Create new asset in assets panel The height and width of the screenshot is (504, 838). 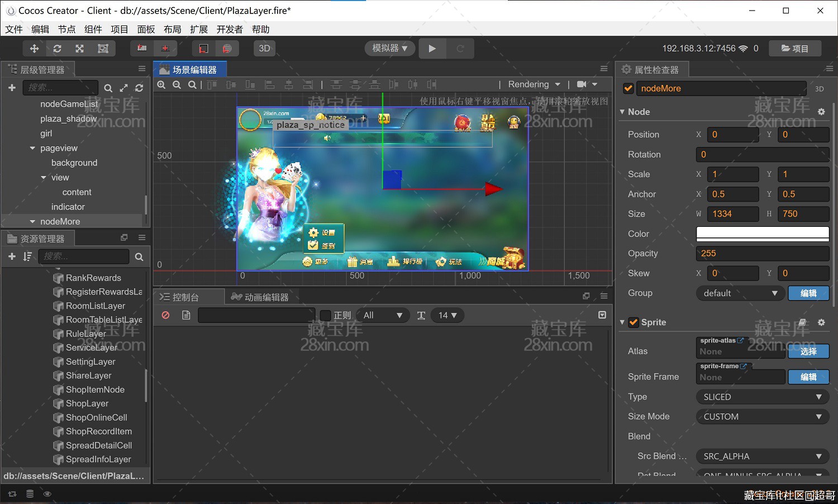(x=12, y=256)
